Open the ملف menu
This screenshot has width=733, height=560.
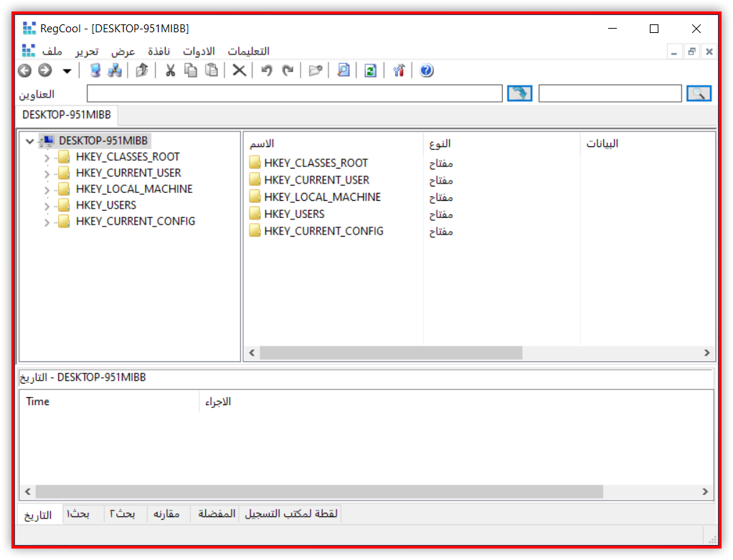52,51
